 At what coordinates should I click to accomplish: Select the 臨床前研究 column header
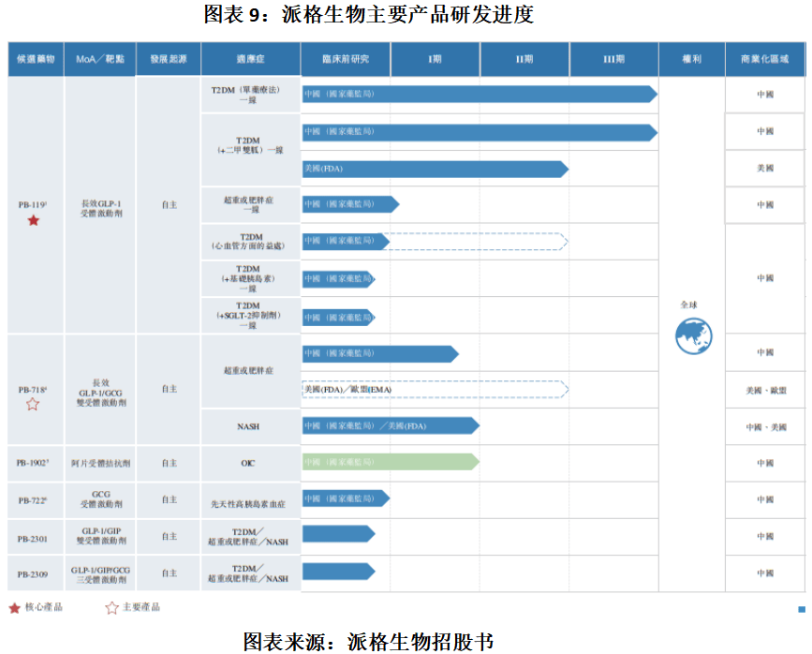(x=346, y=59)
